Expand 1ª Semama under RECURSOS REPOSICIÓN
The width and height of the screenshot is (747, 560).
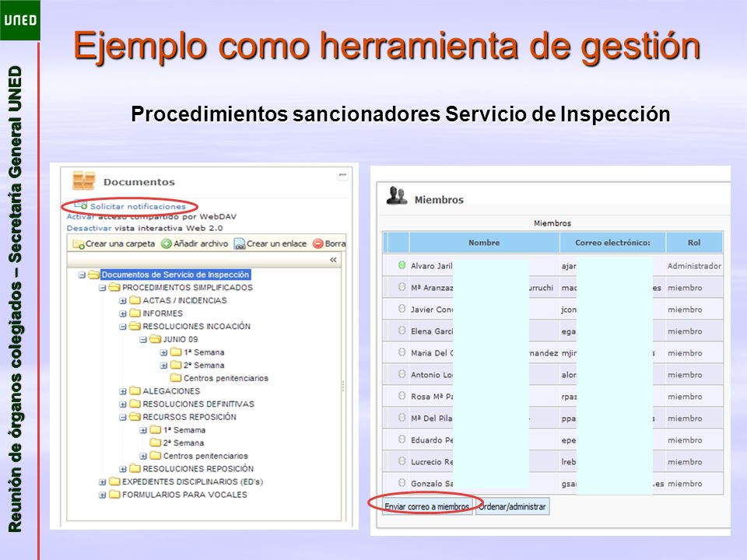(143, 430)
